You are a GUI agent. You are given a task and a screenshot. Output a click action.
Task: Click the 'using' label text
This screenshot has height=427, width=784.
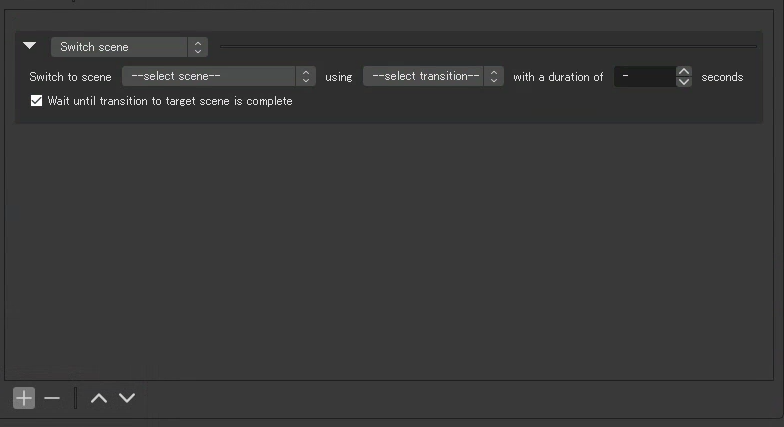[339, 77]
